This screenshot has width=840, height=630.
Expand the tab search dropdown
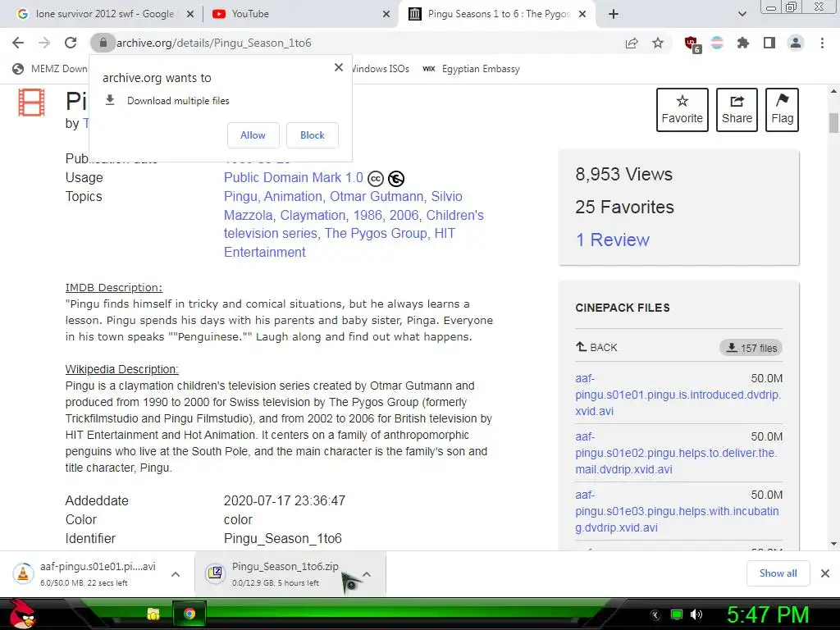pyautogui.click(x=742, y=14)
